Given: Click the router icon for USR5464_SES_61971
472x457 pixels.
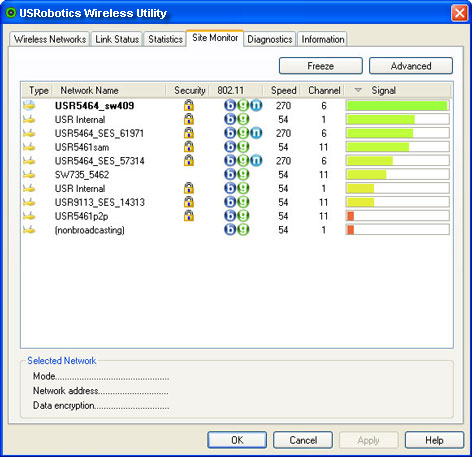Looking at the screenshot, I should 29,133.
